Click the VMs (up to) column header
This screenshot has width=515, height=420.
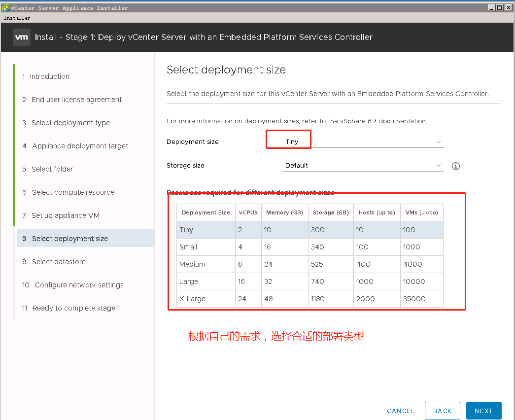422,212
